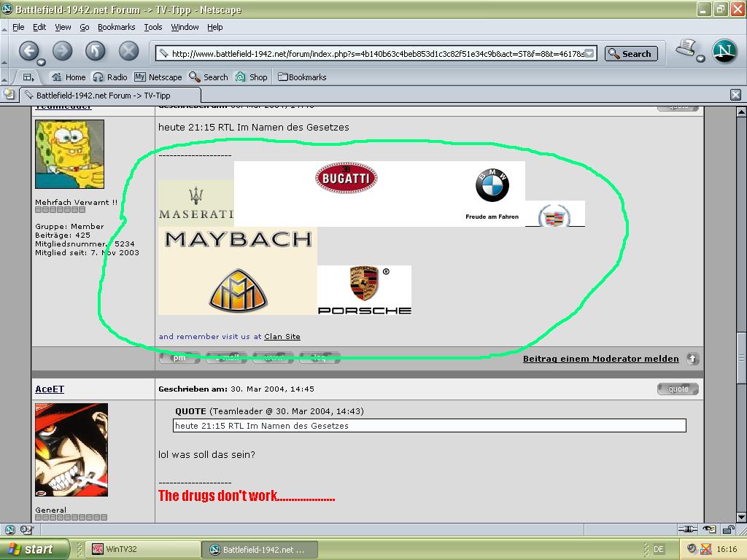747x560 pixels.
Task: Open the Clan Site link
Action: pyautogui.click(x=282, y=336)
